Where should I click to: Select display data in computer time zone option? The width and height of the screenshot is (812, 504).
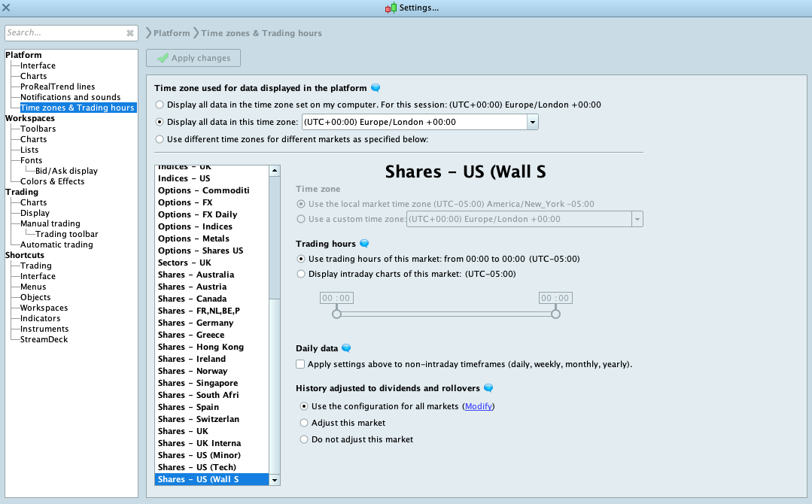click(x=160, y=105)
